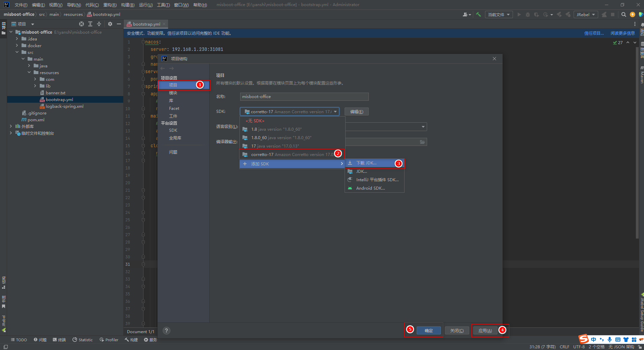This screenshot has width=644, height=350.
Task: Select 下载 JDK... from submenu
Action: [x=375, y=163]
